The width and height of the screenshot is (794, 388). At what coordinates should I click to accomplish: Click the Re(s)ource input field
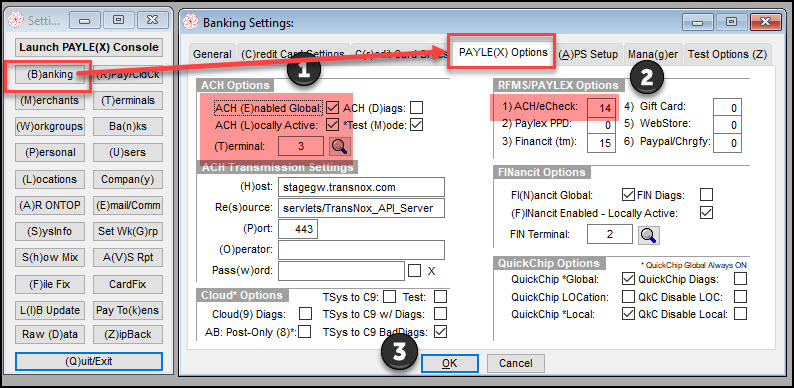point(361,208)
